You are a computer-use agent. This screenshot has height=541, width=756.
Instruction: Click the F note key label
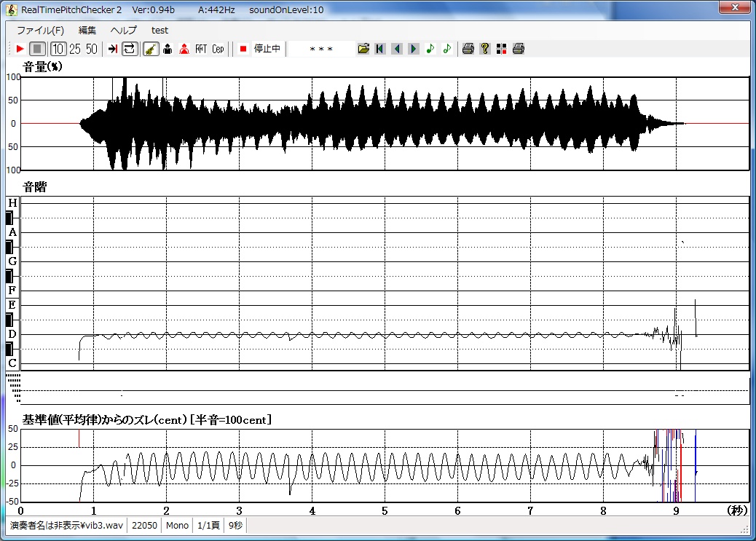12,291
